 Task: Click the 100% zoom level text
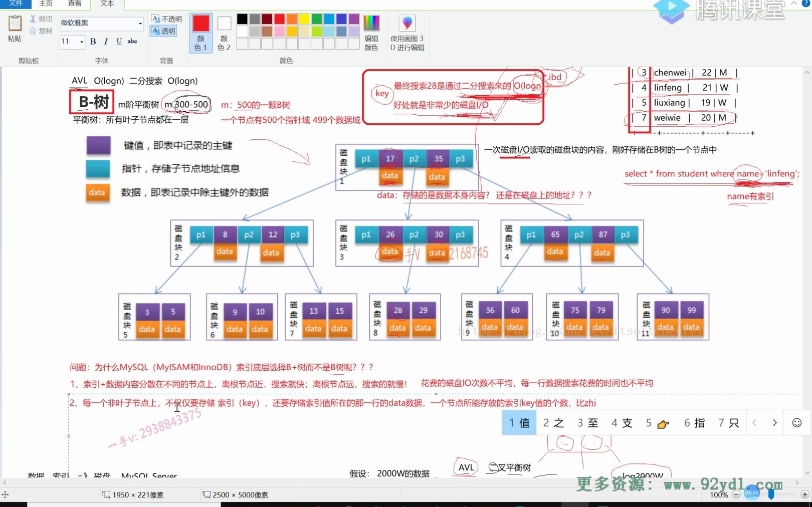point(719,494)
